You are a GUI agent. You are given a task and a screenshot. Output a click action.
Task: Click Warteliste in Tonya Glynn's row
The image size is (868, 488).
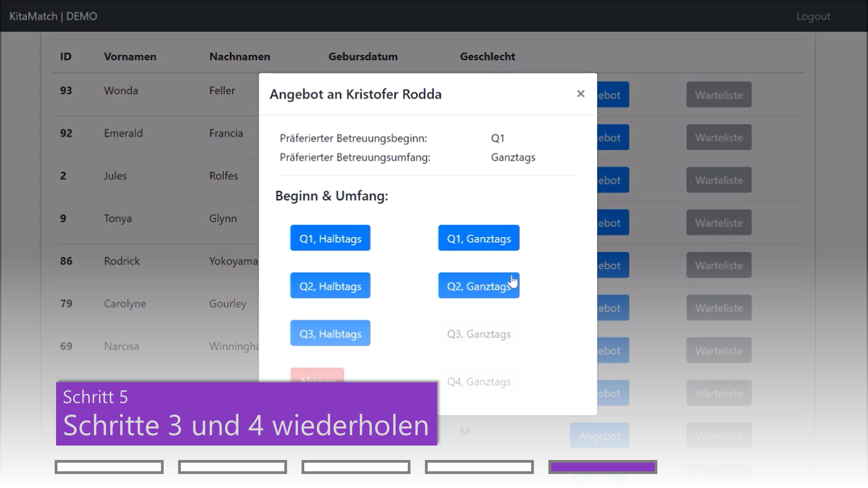(x=718, y=222)
